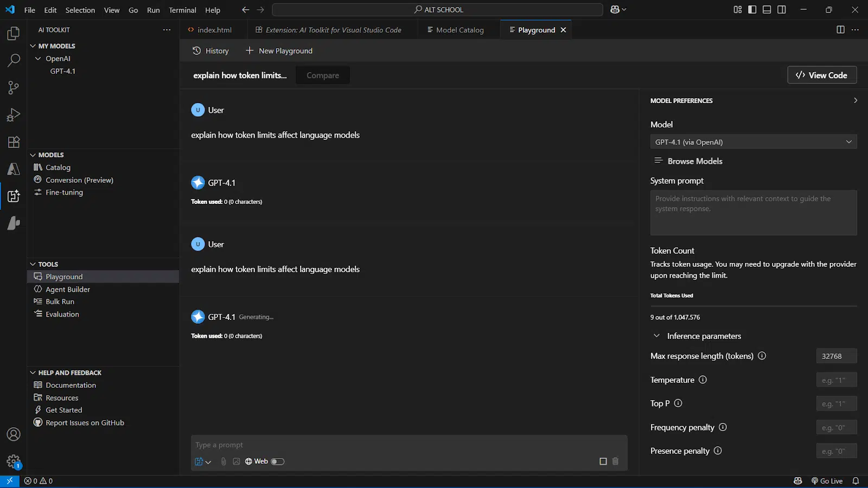Collapse the MY MODELS section
Screen dimensions: 868x488
(33, 46)
